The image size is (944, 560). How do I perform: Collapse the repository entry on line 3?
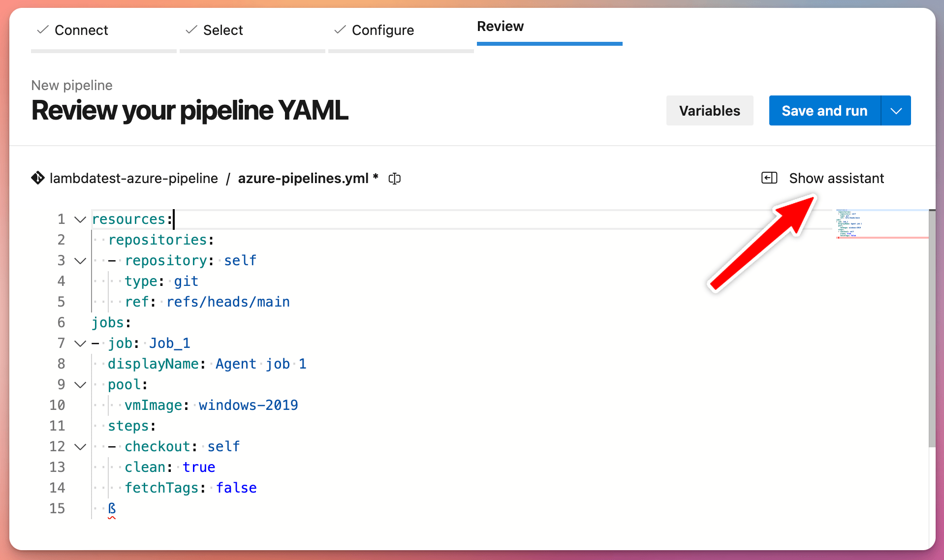coord(80,261)
